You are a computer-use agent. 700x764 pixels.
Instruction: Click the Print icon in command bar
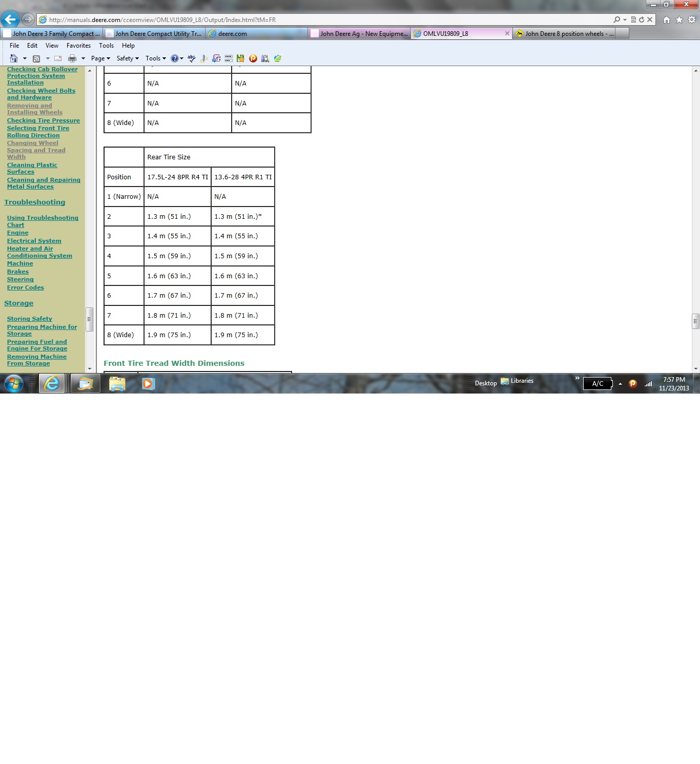[72, 58]
